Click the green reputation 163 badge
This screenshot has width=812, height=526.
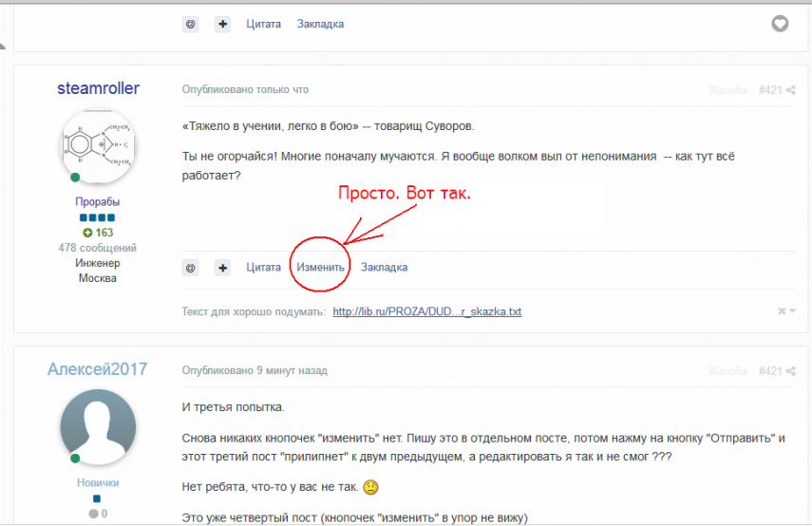pos(98,233)
